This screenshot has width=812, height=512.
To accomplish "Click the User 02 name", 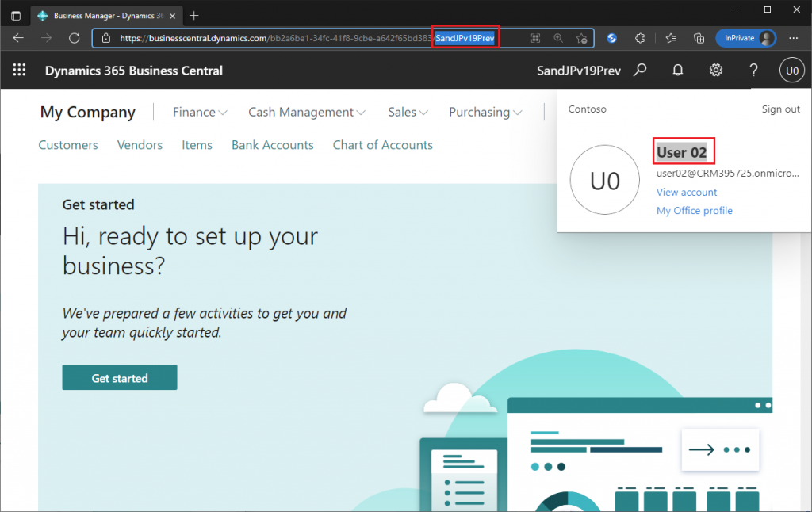I will (x=681, y=152).
